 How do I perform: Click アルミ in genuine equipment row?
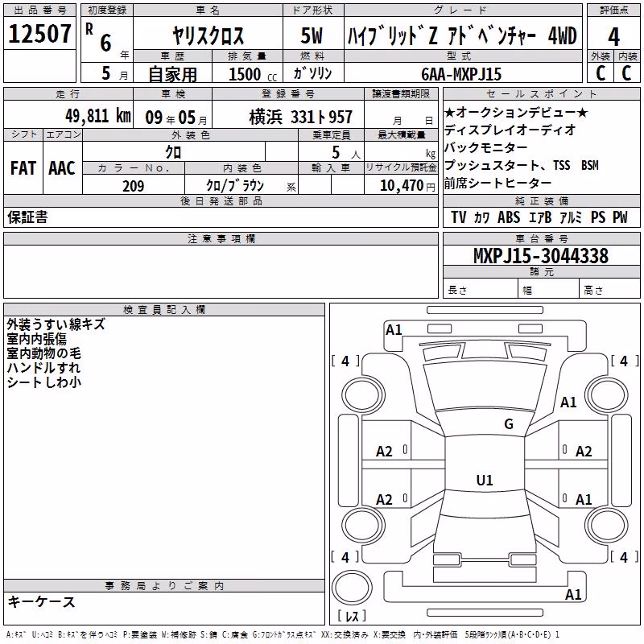pyautogui.click(x=571, y=217)
